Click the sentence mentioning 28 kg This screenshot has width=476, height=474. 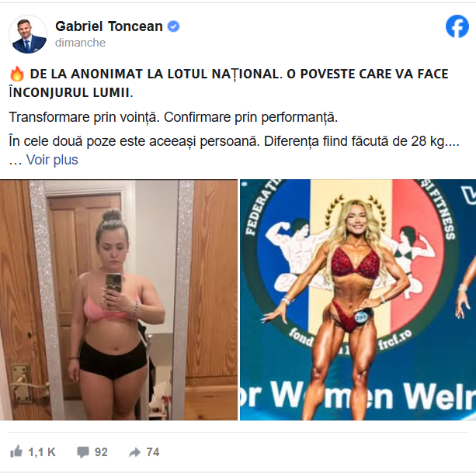pyautogui.click(x=234, y=141)
